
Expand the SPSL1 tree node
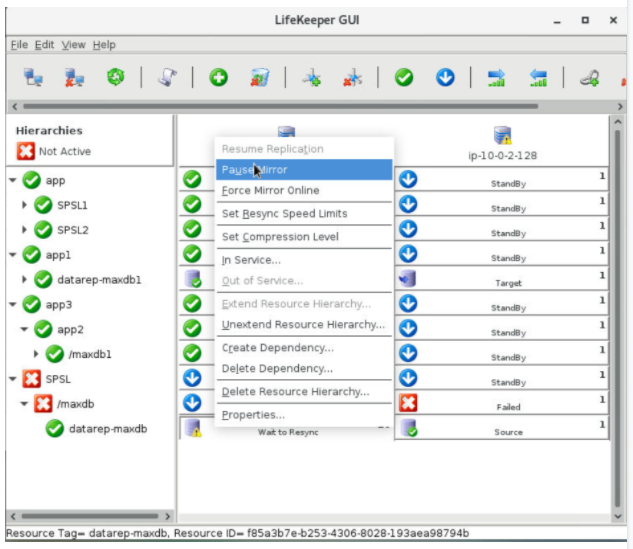pos(24,205)
